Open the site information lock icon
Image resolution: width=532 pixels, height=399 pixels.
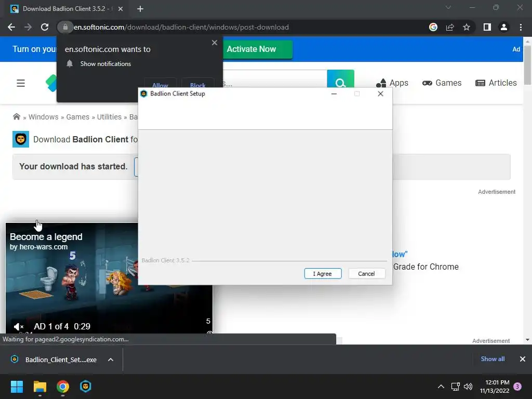65,27
